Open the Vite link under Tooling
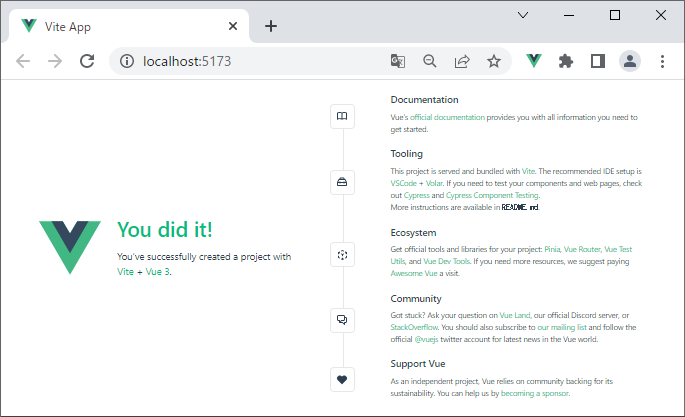 pos(528,171)
